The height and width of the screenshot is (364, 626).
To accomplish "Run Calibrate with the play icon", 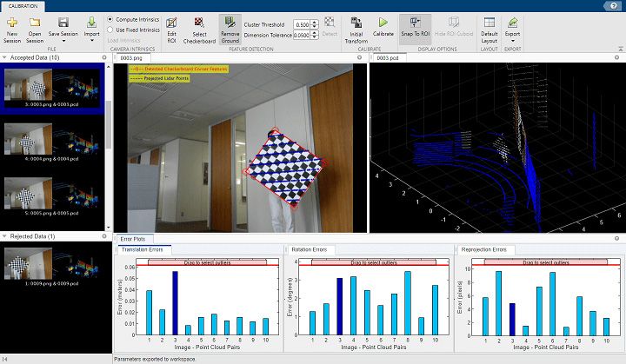I will pos(383,23).
